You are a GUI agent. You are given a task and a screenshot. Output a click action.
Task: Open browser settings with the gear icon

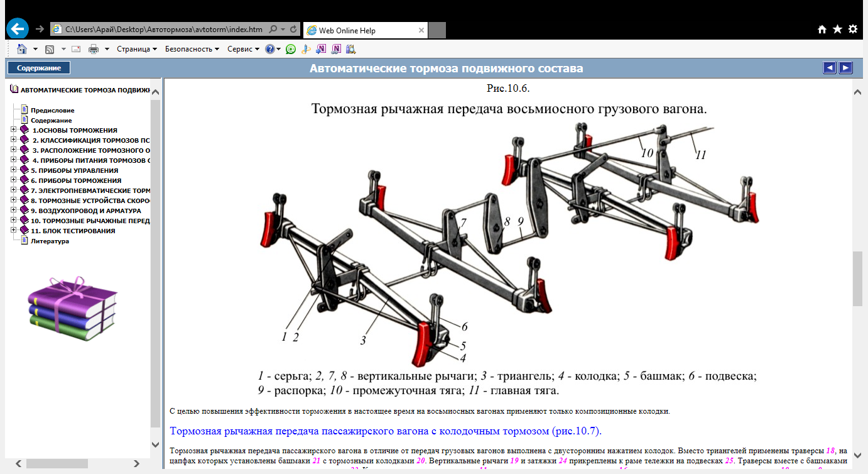coord(852,29)
